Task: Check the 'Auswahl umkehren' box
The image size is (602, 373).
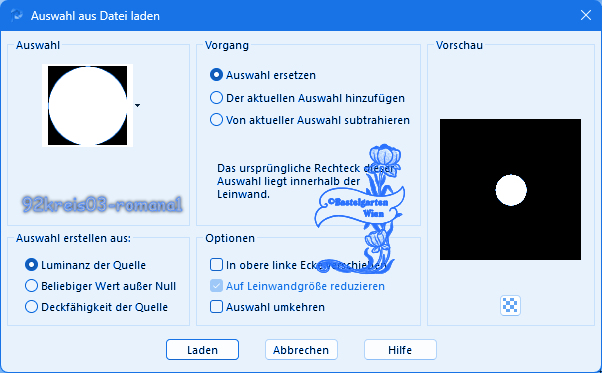Action: (216, 307)
